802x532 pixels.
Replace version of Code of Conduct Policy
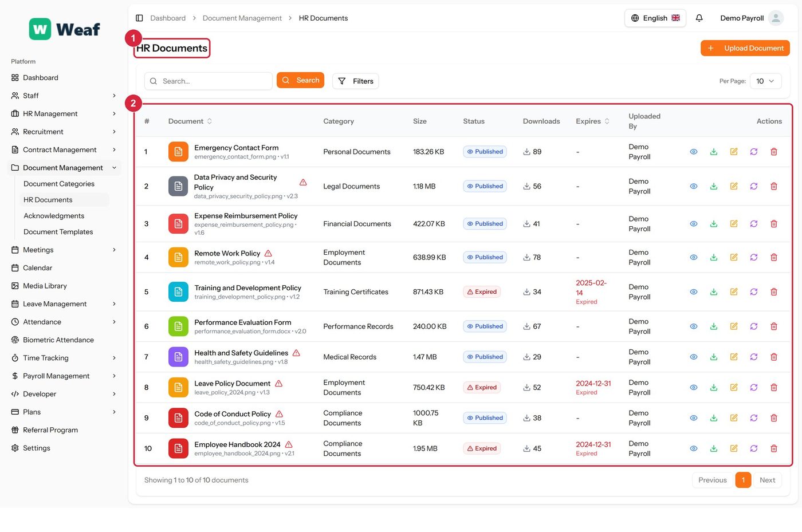coord(754,418)
